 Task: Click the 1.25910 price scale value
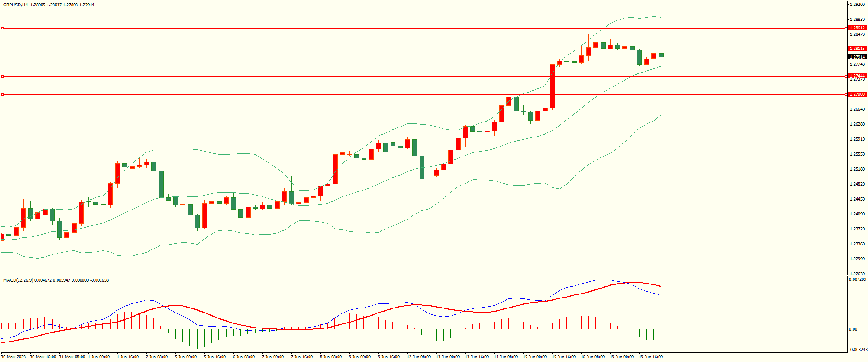point(858,139)
